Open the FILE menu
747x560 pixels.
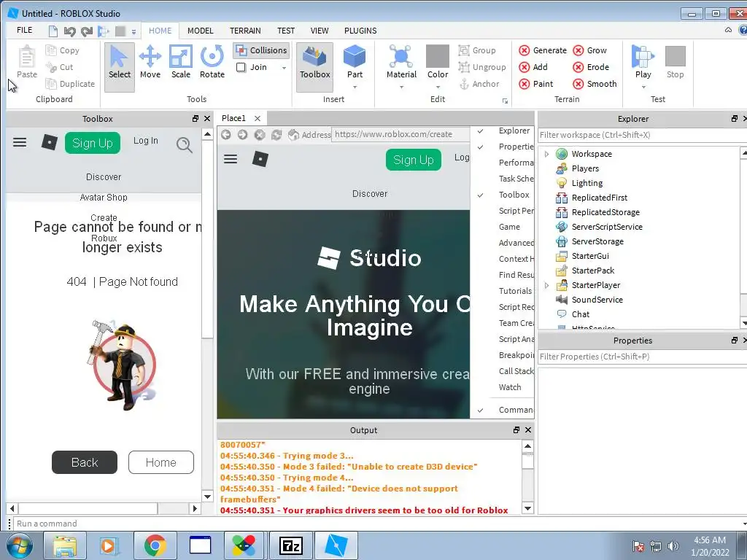point(24,31)
